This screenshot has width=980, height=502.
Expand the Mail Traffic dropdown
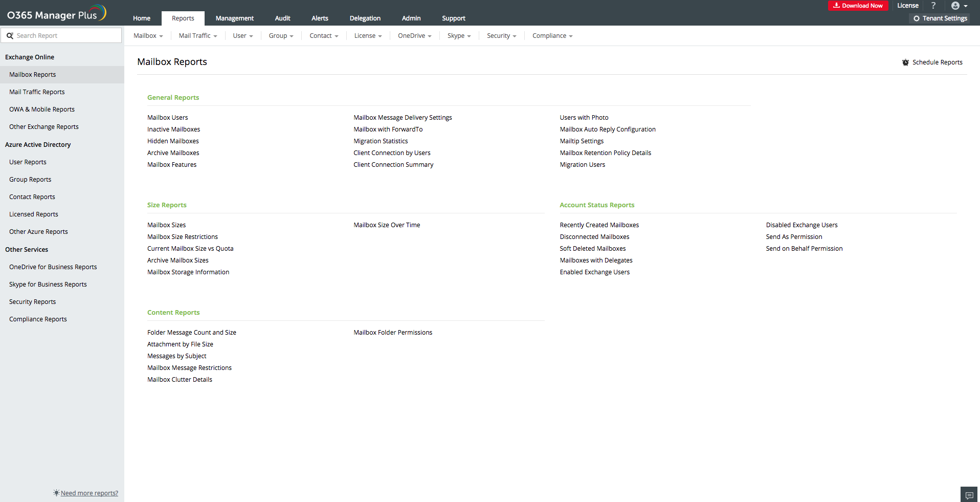(x=198, y=36)
